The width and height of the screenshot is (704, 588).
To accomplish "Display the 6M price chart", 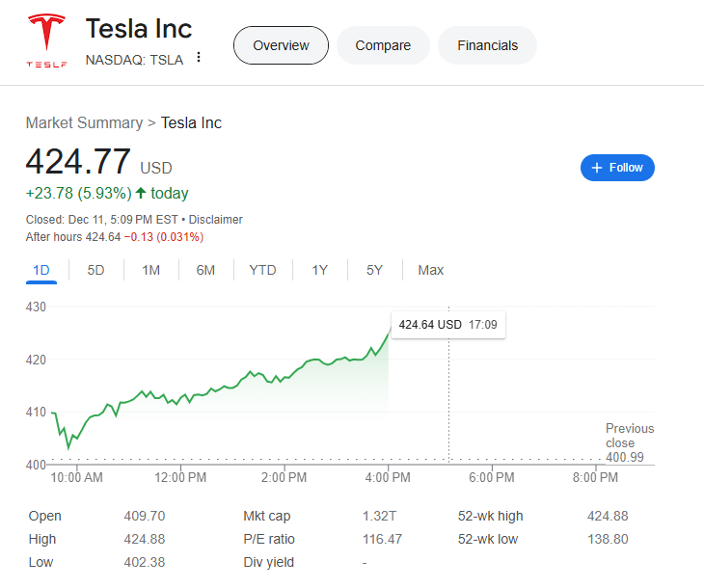I will point(205,270).
